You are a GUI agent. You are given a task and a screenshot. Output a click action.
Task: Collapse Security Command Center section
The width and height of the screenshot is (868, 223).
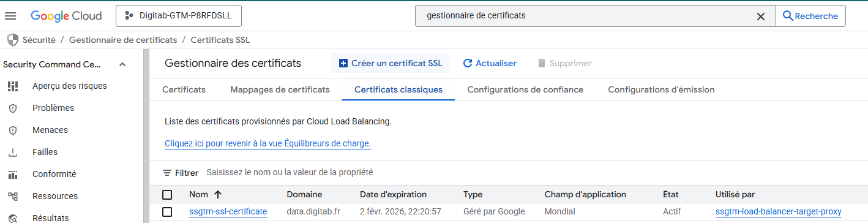click(122, 64)
